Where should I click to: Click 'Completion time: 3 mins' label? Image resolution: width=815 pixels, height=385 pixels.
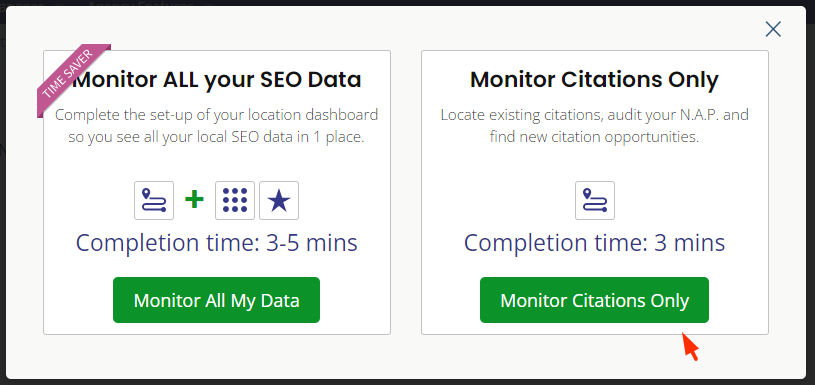tap(594, 243)
